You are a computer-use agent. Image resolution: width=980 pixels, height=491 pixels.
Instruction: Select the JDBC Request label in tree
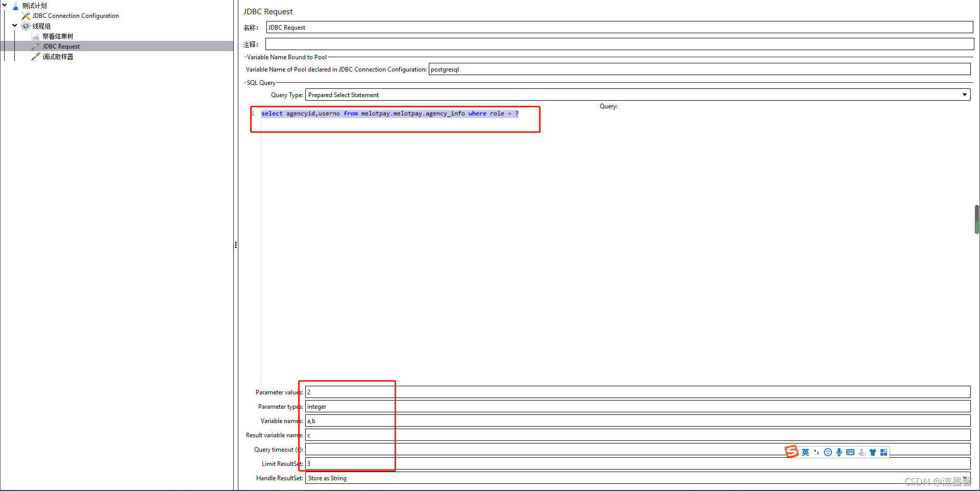click(61, 46)
